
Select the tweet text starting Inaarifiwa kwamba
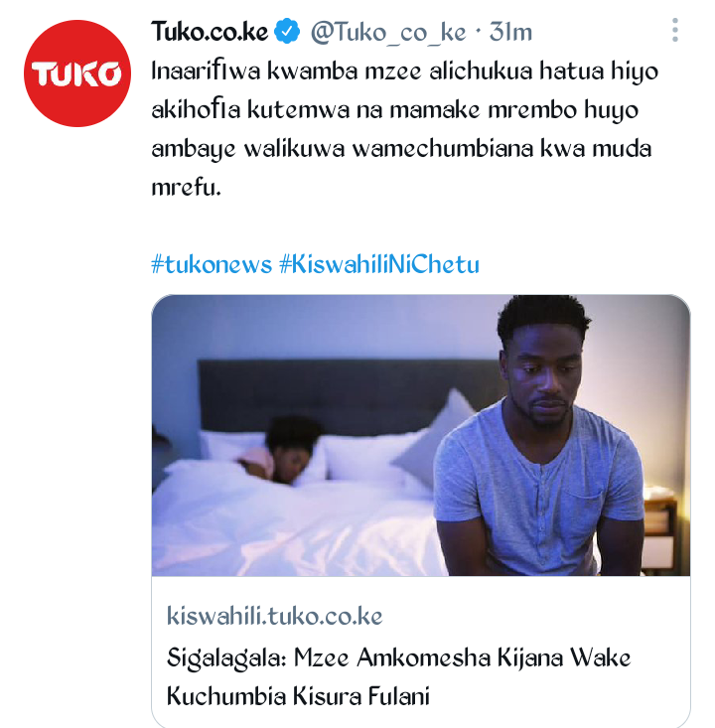[x=405, y=129]
